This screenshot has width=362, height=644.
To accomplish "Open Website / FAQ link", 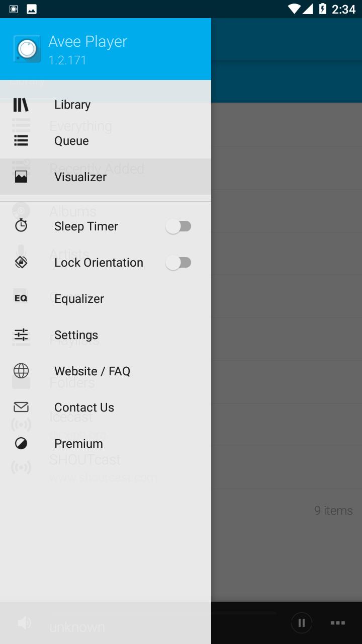I will tap(92, 371).
